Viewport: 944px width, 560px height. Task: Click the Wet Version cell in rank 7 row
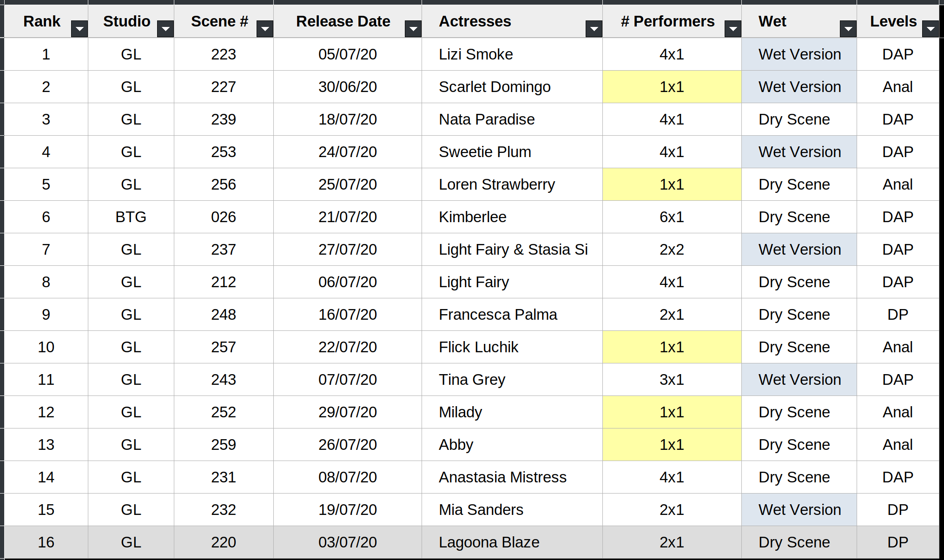pos(799,250)
